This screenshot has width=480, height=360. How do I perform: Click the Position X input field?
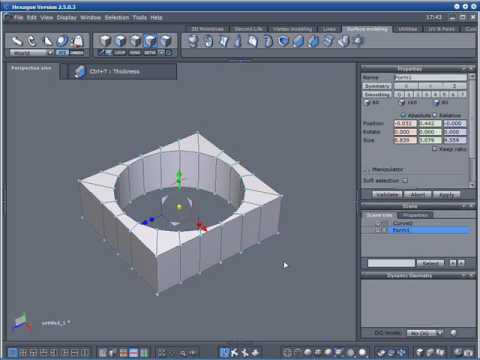[405, 124]
